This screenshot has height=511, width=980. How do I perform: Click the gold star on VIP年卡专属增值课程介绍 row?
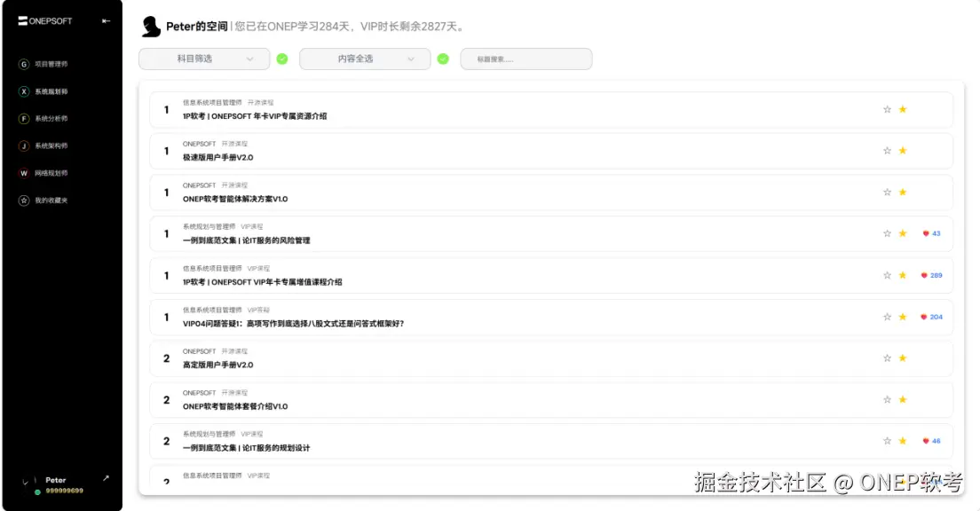point(903,275)
